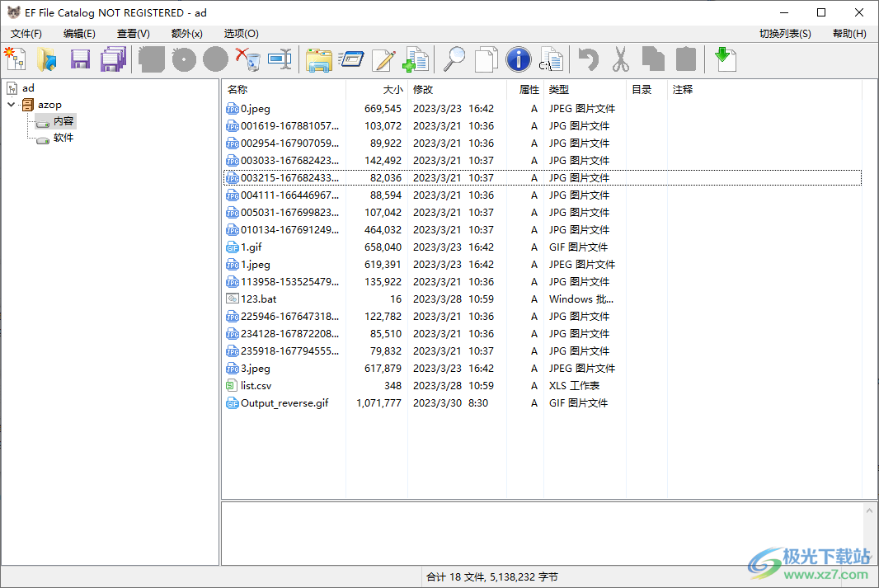879x588 pixels.
Task: Export using the green arrow document icon
Action: [727, 59]
